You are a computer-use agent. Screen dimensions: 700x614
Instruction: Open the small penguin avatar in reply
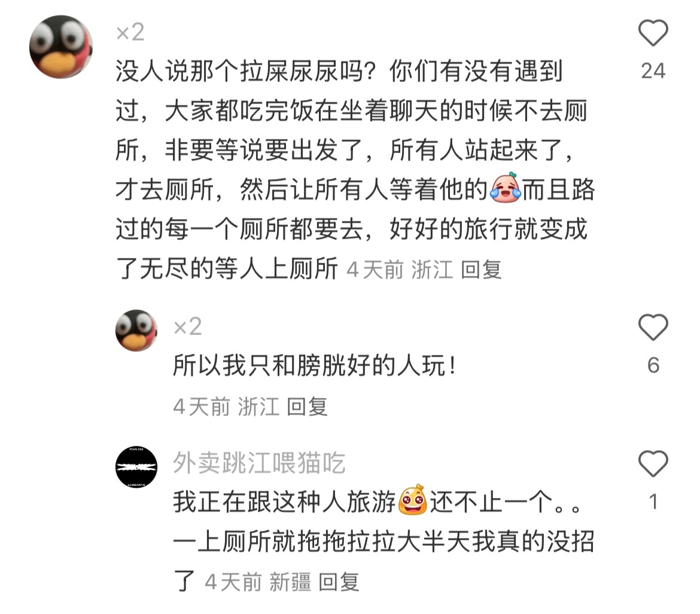pyautogui.click(x=136, y=330)
